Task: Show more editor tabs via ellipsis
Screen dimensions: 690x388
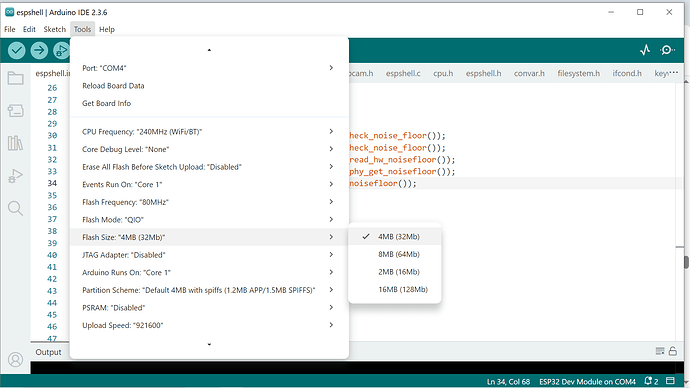Action: pos(673,73)
